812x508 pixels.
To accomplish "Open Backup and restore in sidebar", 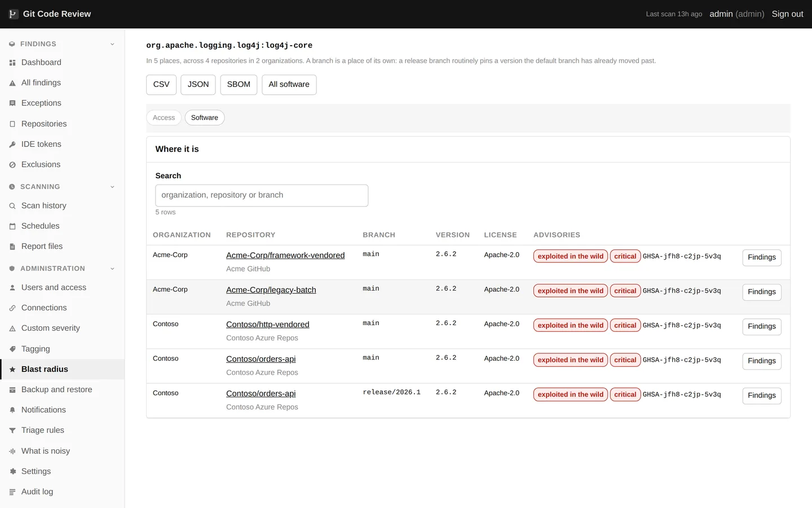I will [62, 389].
